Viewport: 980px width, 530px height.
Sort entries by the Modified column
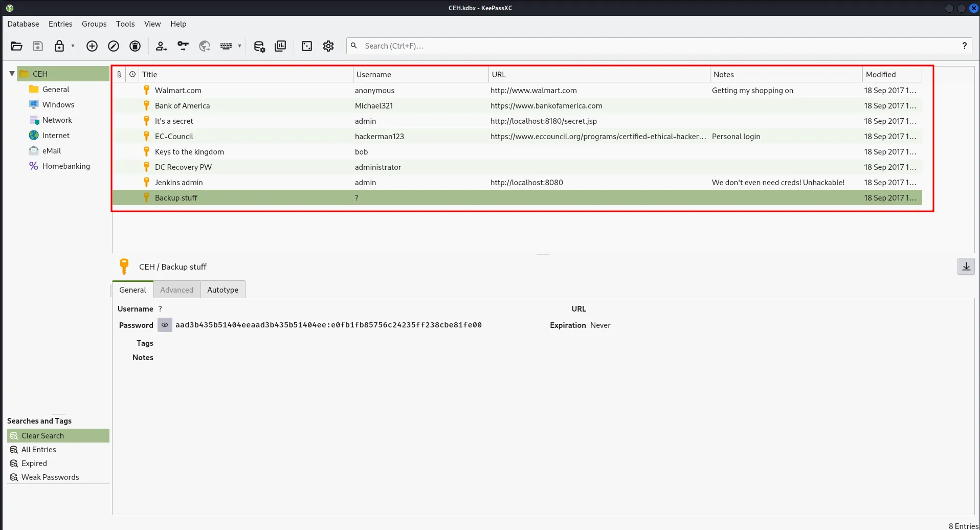pos(893,75)
